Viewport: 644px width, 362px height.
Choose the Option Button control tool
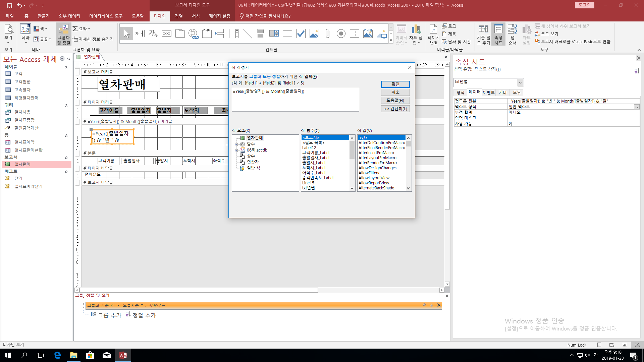pos(341,34)
